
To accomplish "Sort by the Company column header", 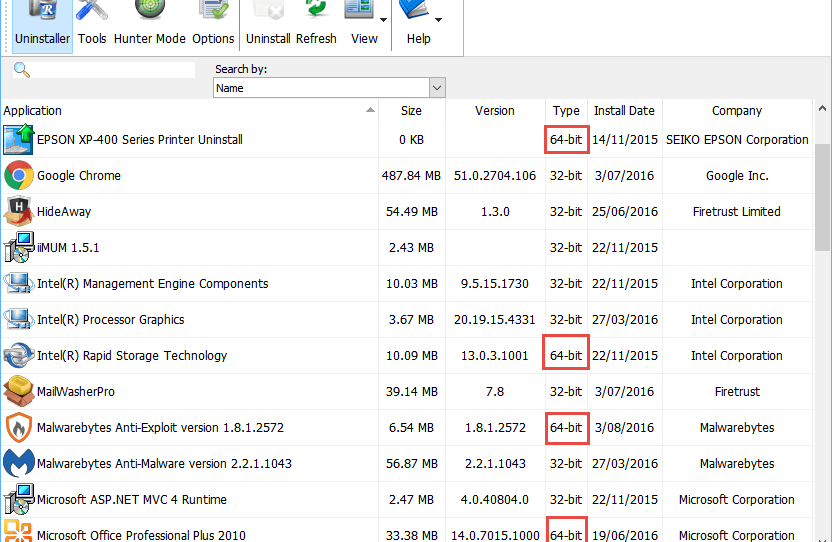I will 737,110.
